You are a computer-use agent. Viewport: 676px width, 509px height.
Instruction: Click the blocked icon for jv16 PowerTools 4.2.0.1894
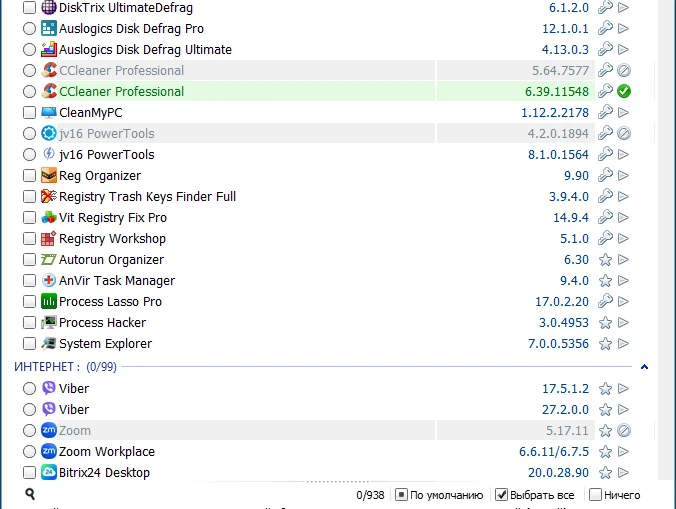pos(624,134)
